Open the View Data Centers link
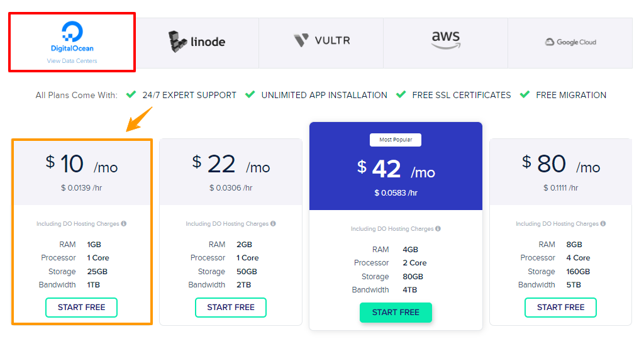This screenshot has height=339, width=644. pos(72,61)
